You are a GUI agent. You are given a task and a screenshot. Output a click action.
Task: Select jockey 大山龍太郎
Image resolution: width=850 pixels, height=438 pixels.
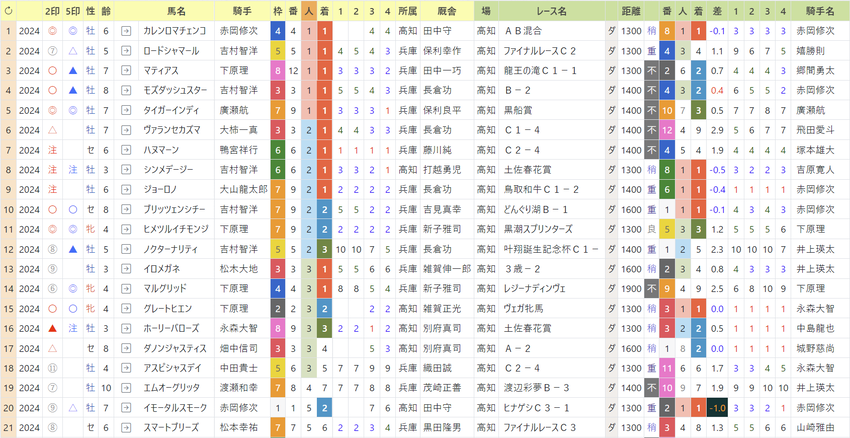[x=243, y=190]
